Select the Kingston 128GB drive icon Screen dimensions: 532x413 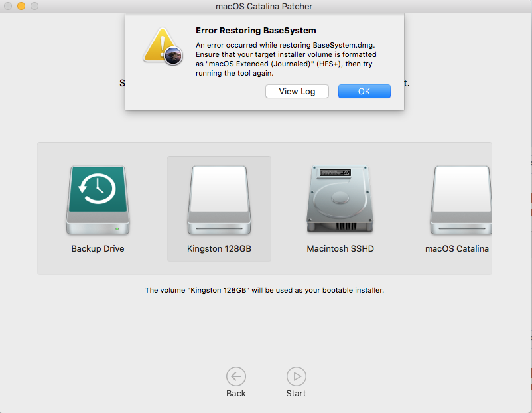click(x=219, y=200)
